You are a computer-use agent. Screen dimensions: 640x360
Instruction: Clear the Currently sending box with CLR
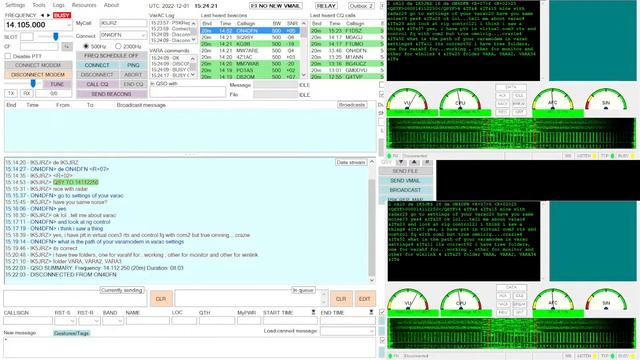coord(161,299)
